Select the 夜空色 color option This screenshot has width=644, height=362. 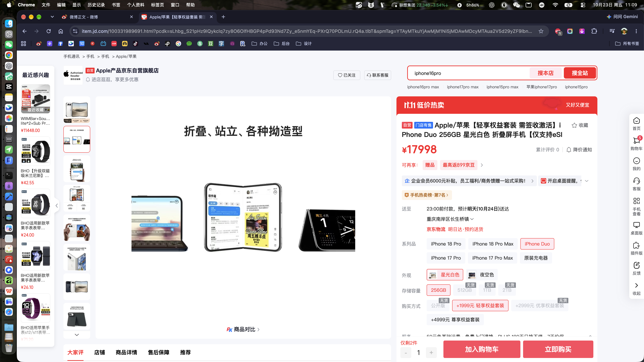click(x=482, y=275)
